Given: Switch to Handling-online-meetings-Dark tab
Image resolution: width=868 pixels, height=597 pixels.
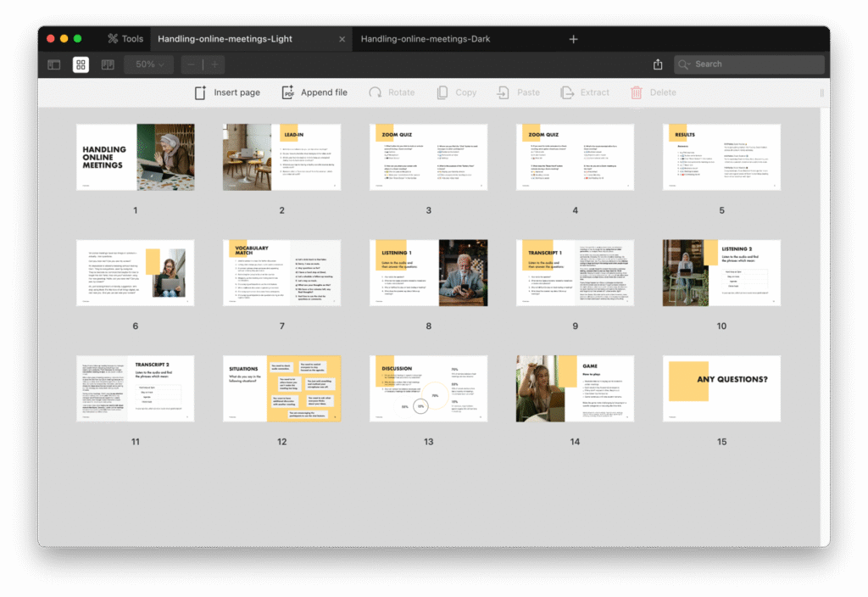Looking at the screenshot, I should tap(426, 39).
